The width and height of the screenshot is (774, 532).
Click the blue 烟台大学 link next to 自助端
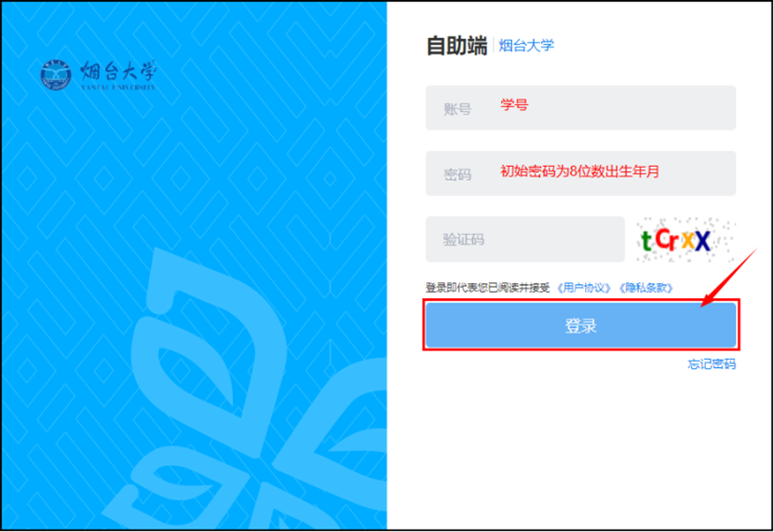tap(526, 45)
